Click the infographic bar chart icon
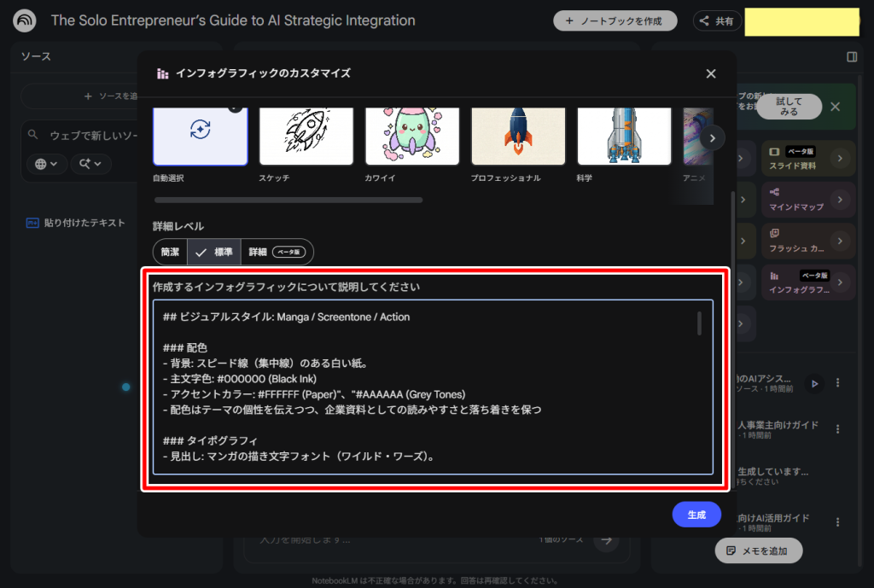874x588 pixels. (x=774, y=276)
